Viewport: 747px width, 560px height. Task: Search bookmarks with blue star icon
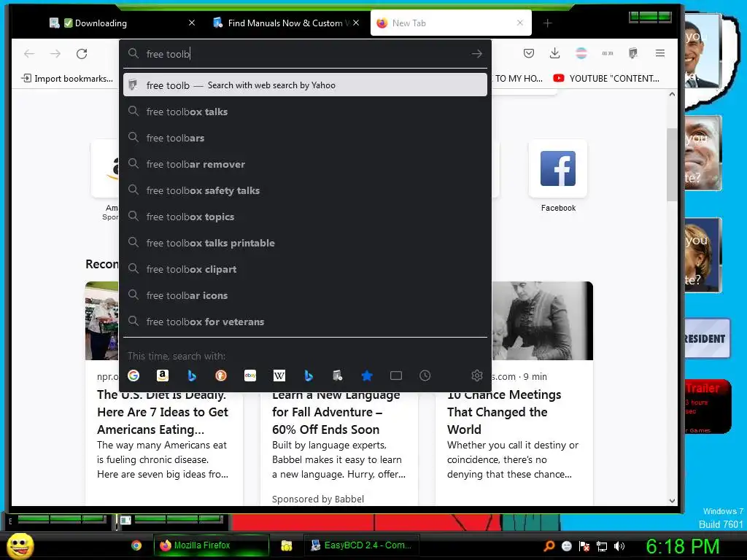[367, 376]
